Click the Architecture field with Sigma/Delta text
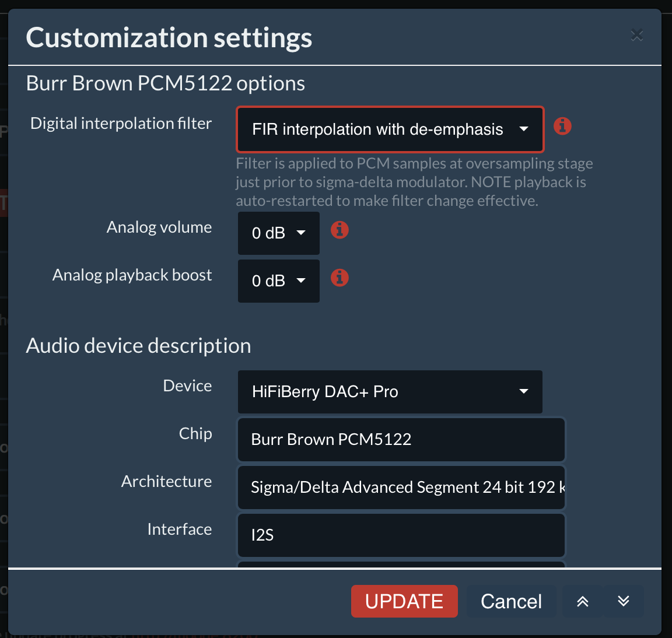This screenshot has width=672, height=638. pos(401,488)
